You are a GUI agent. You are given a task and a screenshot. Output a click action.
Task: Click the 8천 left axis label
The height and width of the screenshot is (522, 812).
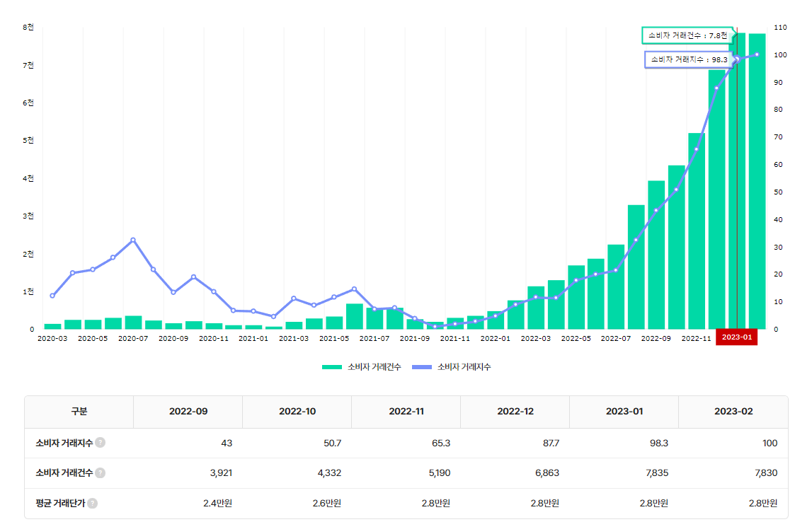click(28, 27)
